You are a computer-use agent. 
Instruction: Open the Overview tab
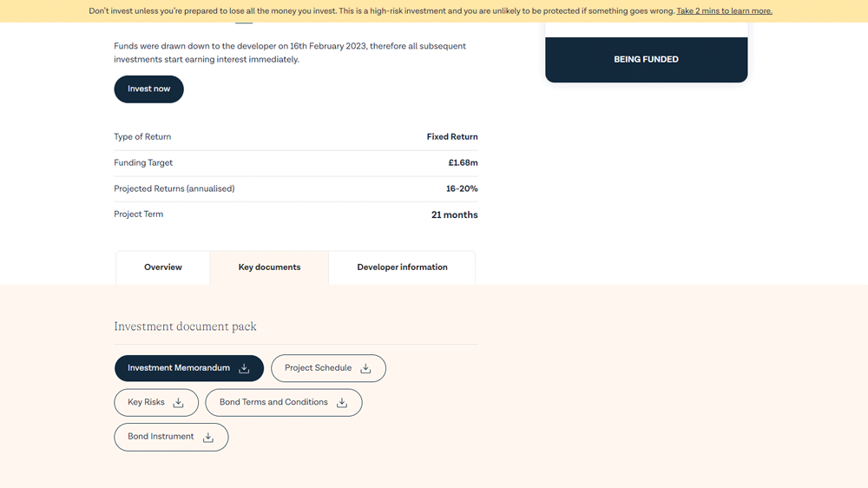163,267
